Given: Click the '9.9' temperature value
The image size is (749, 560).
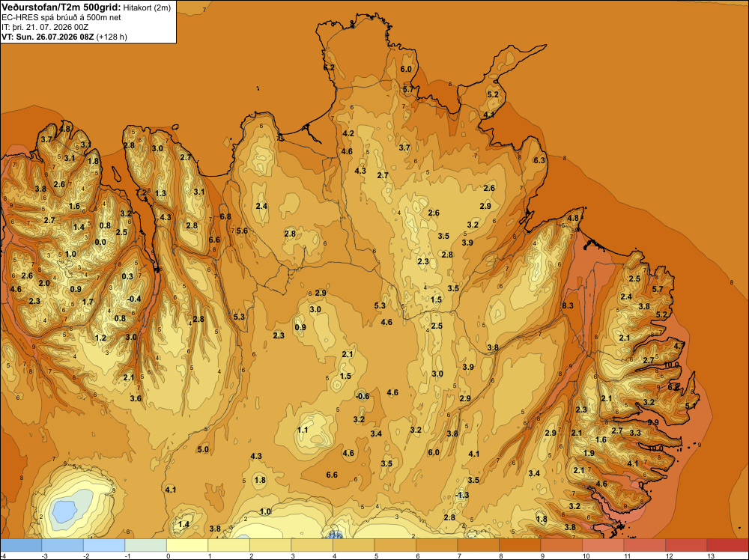Looking at the screenshot, I should (x=653, y=422).
